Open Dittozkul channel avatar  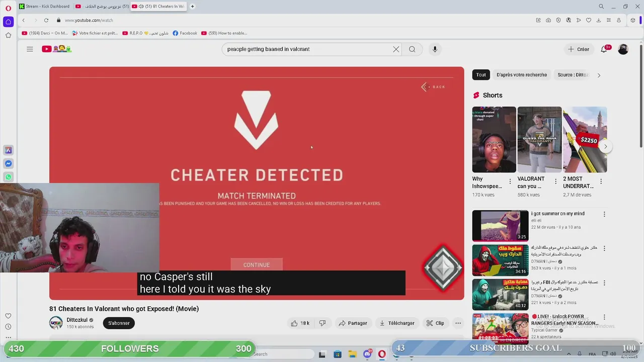56,323
